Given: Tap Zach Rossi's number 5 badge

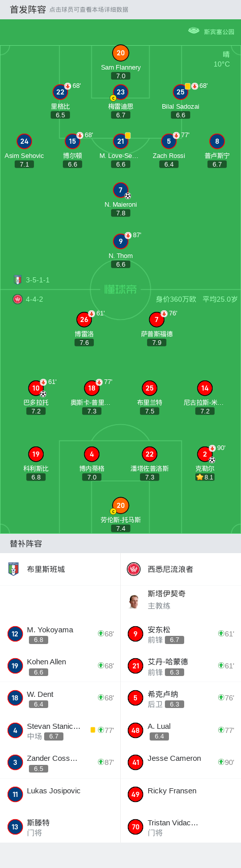Looking at the screenshot, I should click(x=169, y=141).
